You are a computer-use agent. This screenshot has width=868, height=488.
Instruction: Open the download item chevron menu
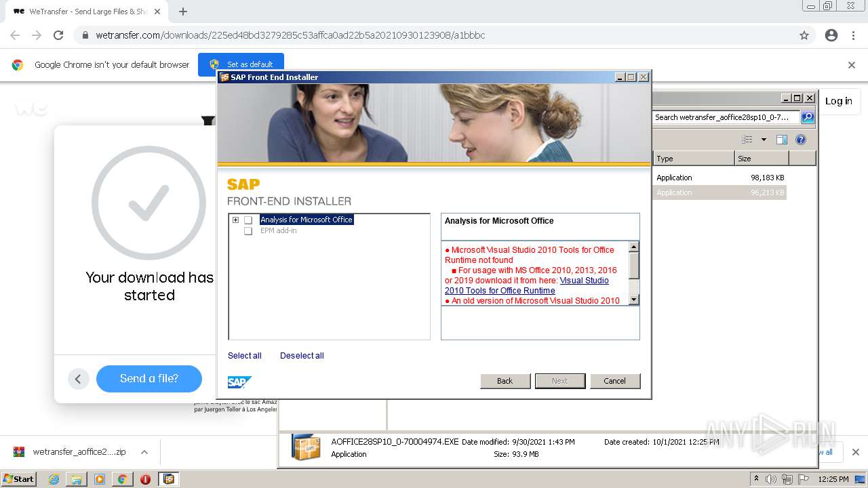pos(144,452)
